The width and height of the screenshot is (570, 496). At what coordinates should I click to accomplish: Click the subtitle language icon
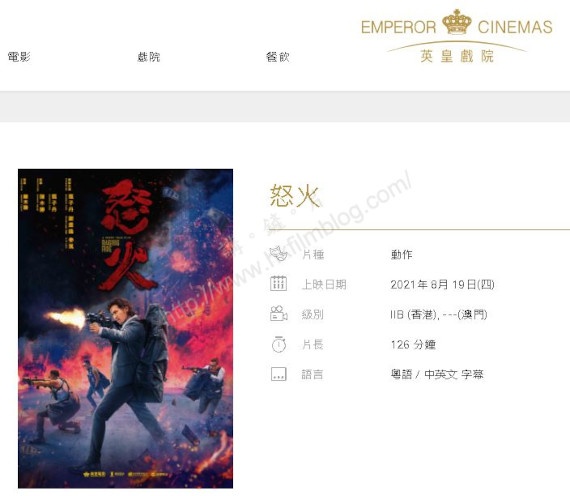click(x=279, y=374)
